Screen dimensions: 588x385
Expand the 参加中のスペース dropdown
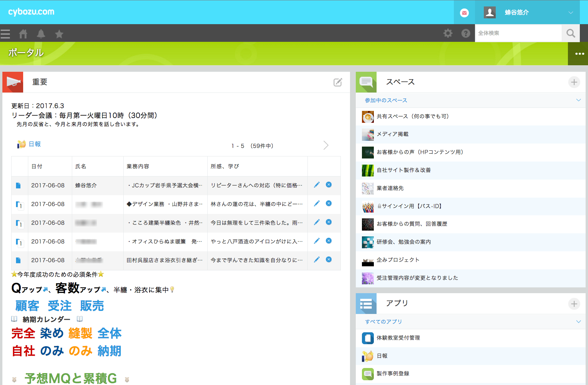(x=578, y=100)
